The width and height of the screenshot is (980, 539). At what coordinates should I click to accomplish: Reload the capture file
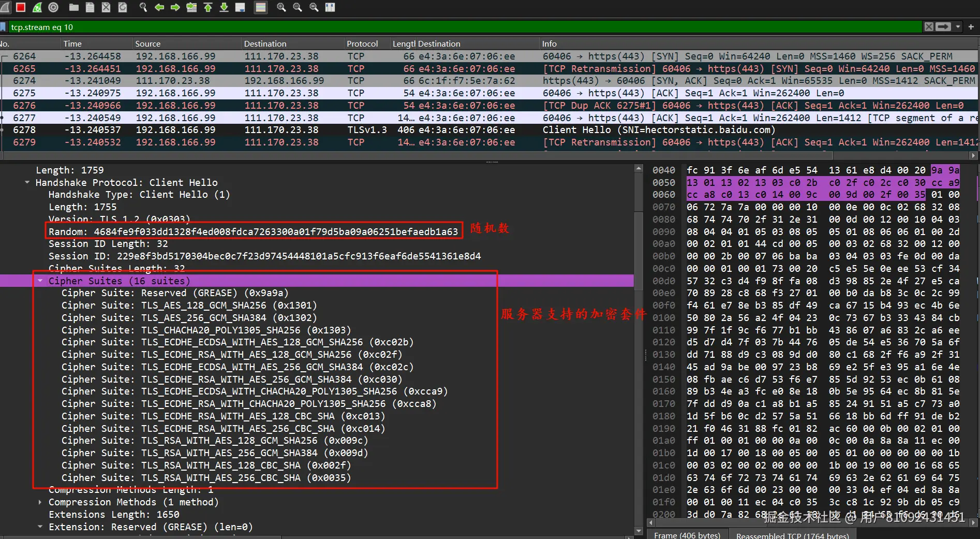tap(123, 7)
